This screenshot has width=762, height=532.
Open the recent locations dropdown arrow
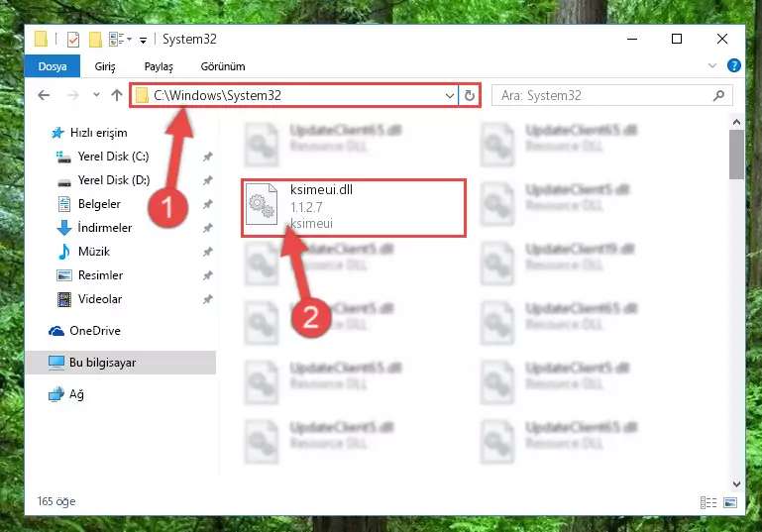coord(97,95)
